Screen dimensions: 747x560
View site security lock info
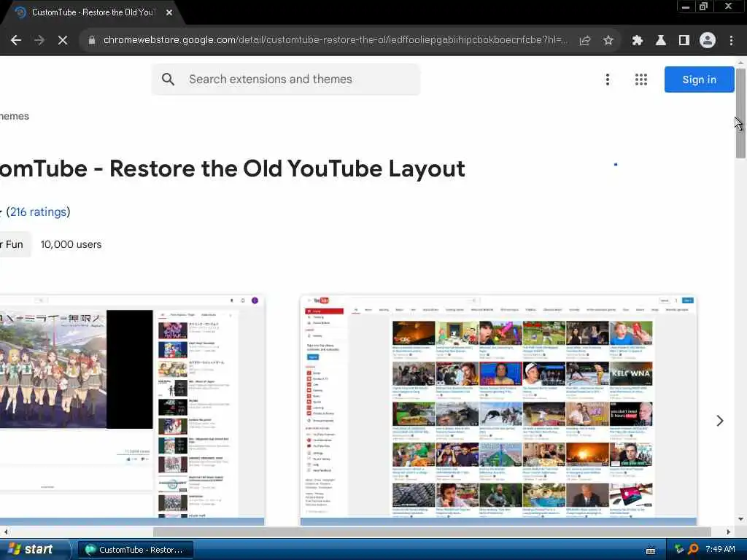91,41
